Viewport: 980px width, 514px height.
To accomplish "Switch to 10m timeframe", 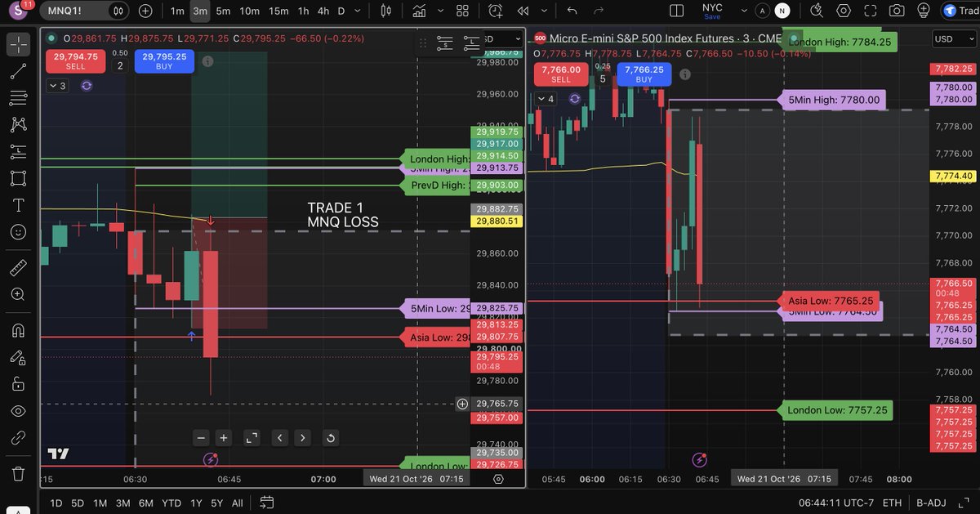I will click(250, 11).
